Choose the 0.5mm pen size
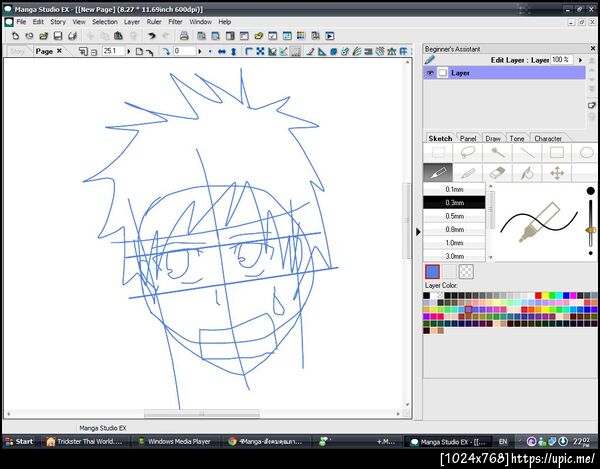Image resolution: width=600 pixels, height=469 pixels. coord(454,216)
